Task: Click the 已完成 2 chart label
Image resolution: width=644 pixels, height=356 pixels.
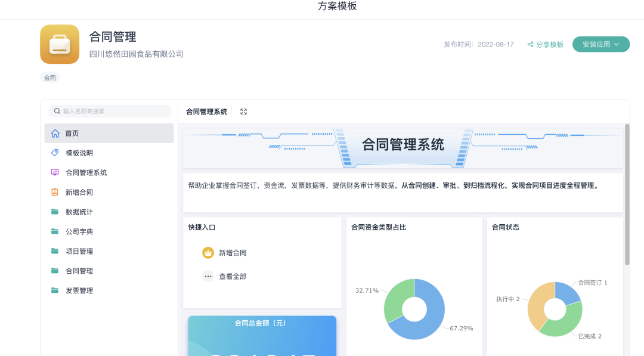Action: [590, 336]
